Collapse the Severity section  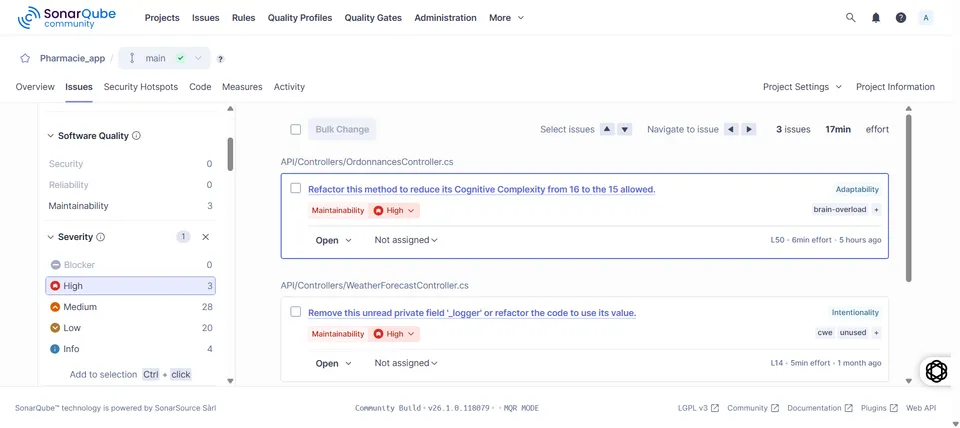[51, 237]
